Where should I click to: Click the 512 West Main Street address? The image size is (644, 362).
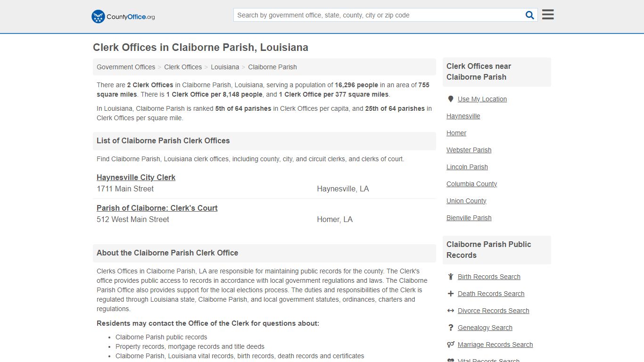tap(132, 219)
